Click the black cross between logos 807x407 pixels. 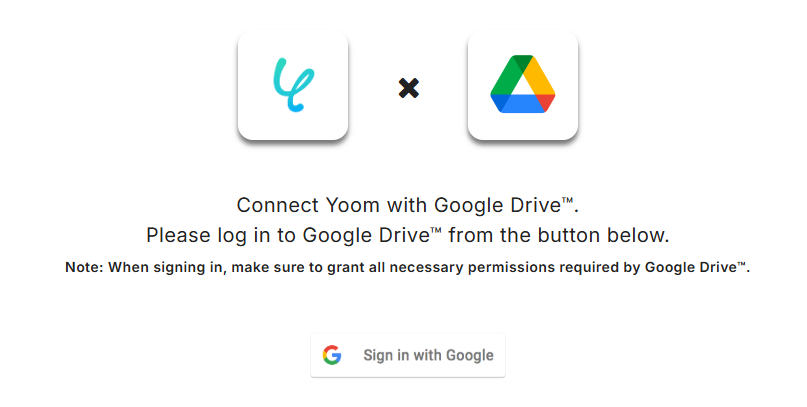(409, 88)
